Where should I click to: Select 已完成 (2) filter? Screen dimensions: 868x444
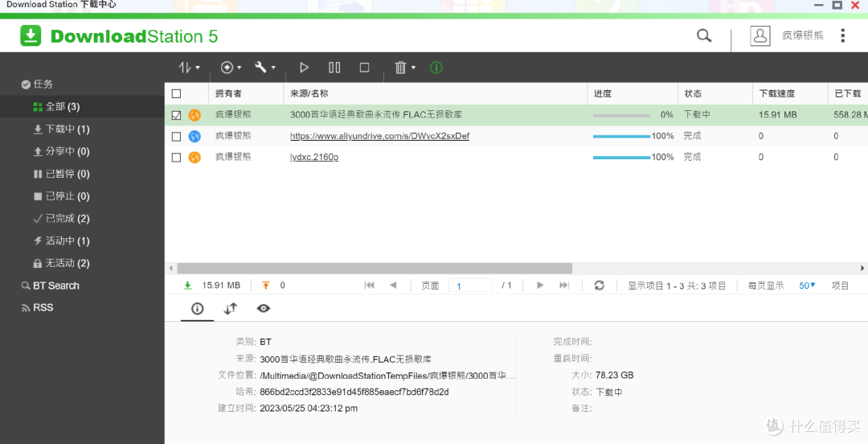[x=61, y=219]
